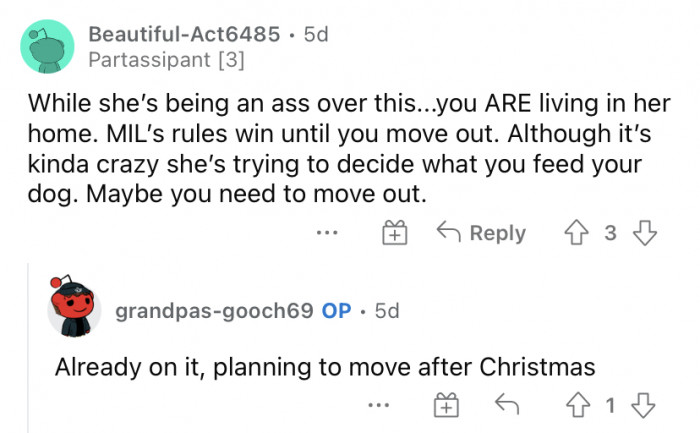Viewport: 700px width, 433px height.
Task: Click the grandpas-gooch69 avatar
Action: click(75, 310)
